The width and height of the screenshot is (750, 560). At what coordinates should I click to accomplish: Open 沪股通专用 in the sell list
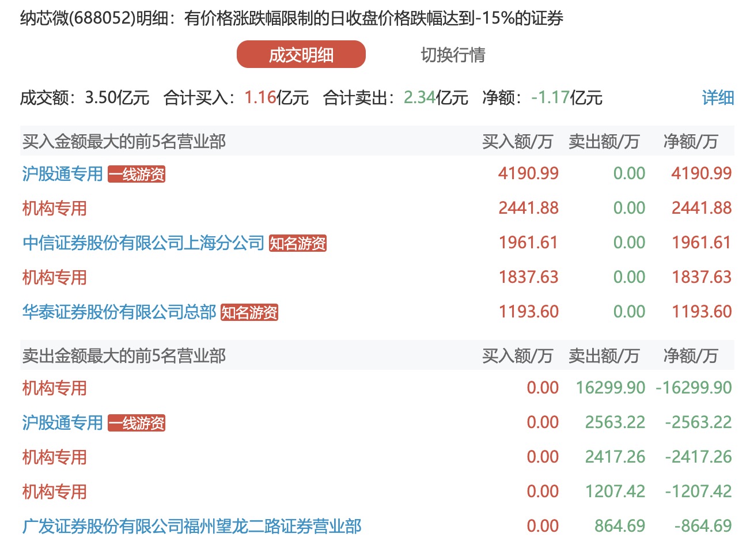coord(62,422)
